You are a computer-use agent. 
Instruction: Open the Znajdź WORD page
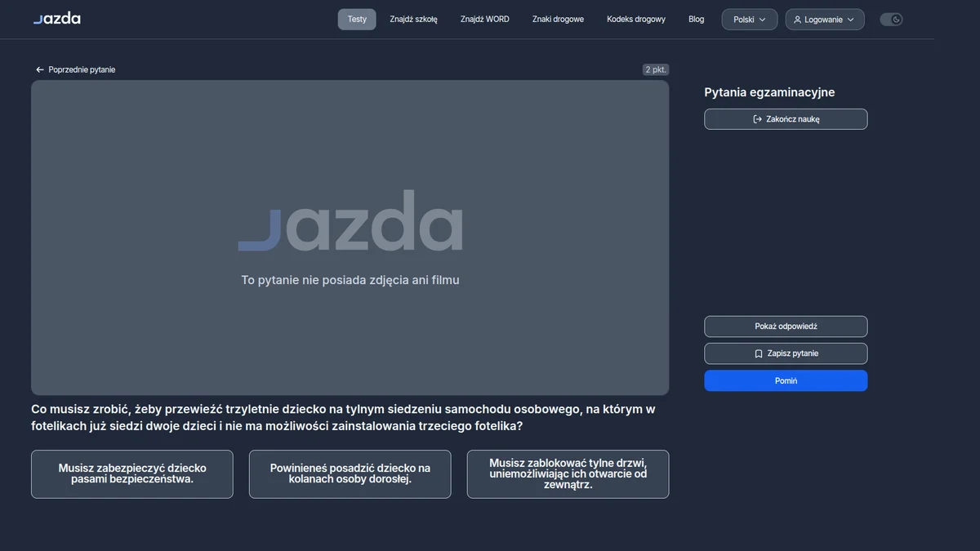click(484, 20)
